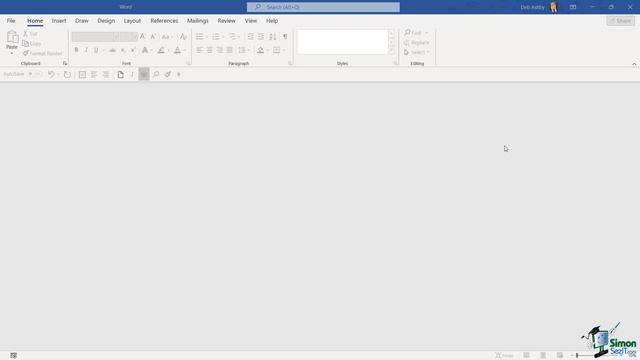Toggle Italic formatting in the Font group

pyautogui.click(x=86, y=50)
